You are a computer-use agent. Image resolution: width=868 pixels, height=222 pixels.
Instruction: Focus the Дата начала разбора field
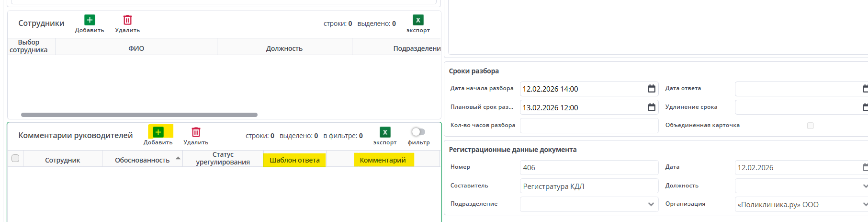pyautogui.click(x=589, y=89)
